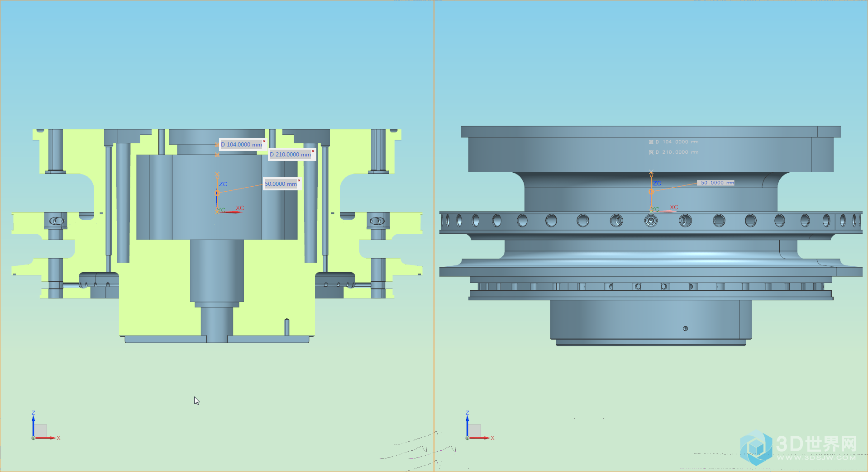Click the XC axis label in right view

point(674,207)
